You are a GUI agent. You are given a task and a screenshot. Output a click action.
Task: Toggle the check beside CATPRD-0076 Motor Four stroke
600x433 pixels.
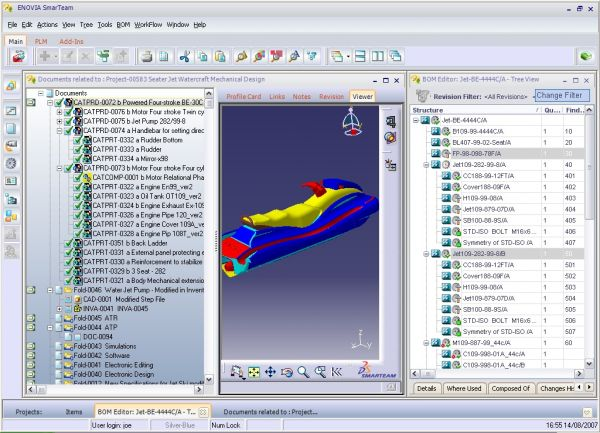click(68, 112)
